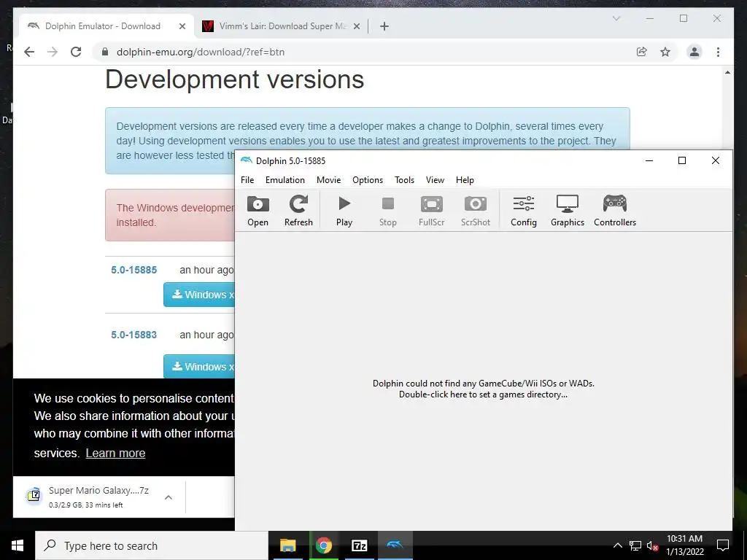This screenshot has height=560, width=747.
Task: Minimize the Dolphin 5.0-15885 window
Action: click(x=649, y=160)
